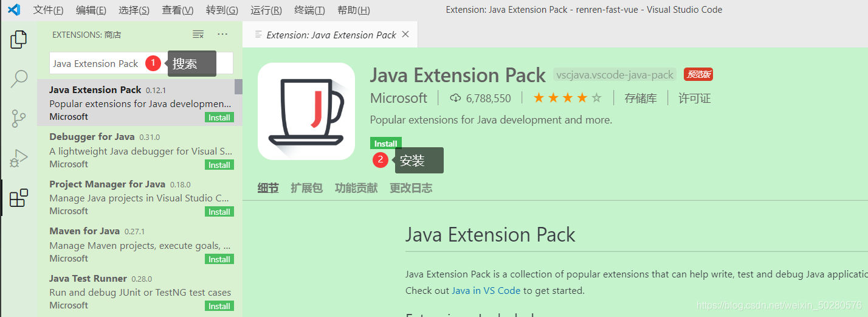
Task: Open the 文件(F) menu
Action: pyautogui.click(x=48, y=10)
